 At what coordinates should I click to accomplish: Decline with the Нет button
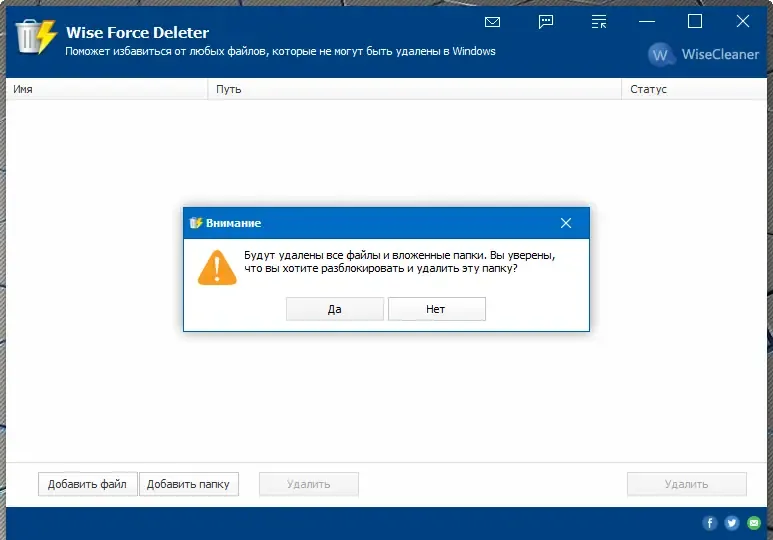(x=437, y=309)
